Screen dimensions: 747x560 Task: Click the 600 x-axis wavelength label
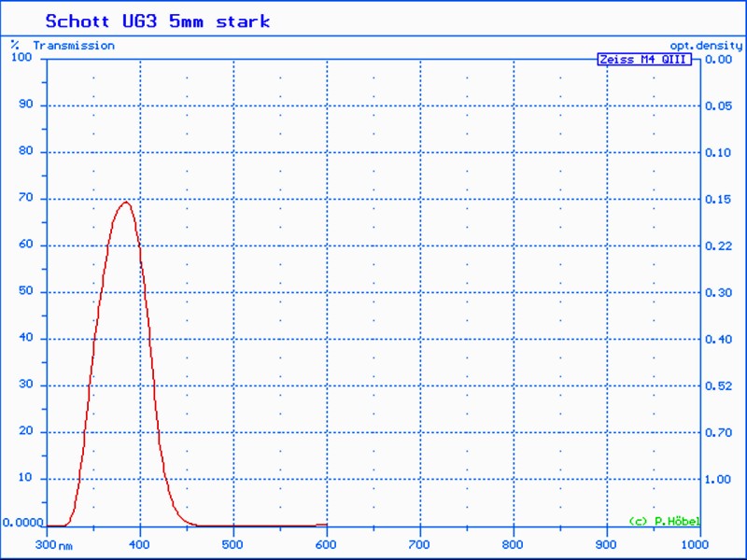click(x=326, y=544)
